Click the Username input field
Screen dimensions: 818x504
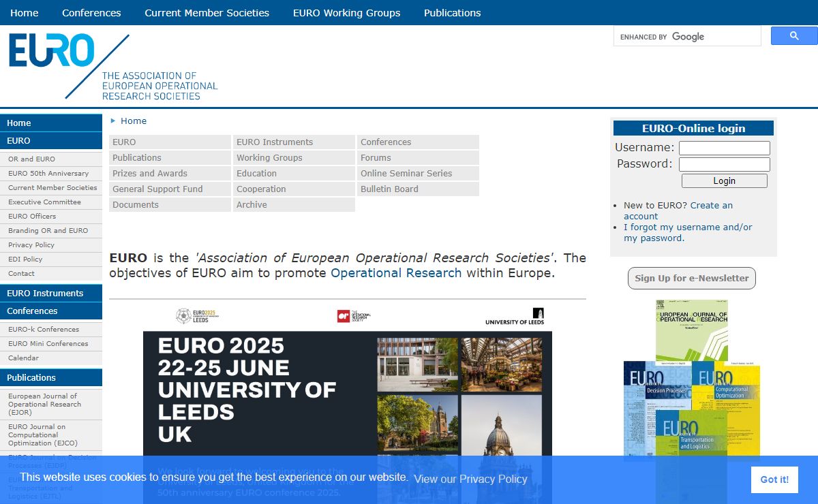coord(725,148)
